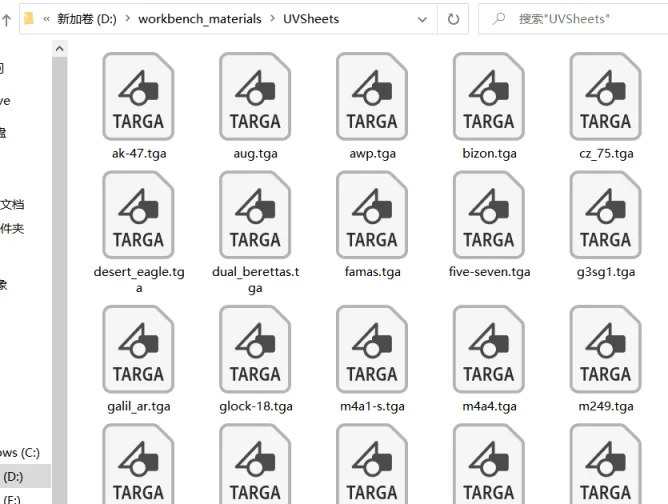Click the m4a4.tga file name
The height and width of the screenshot is (504, 668).
(x=489, y=407)
